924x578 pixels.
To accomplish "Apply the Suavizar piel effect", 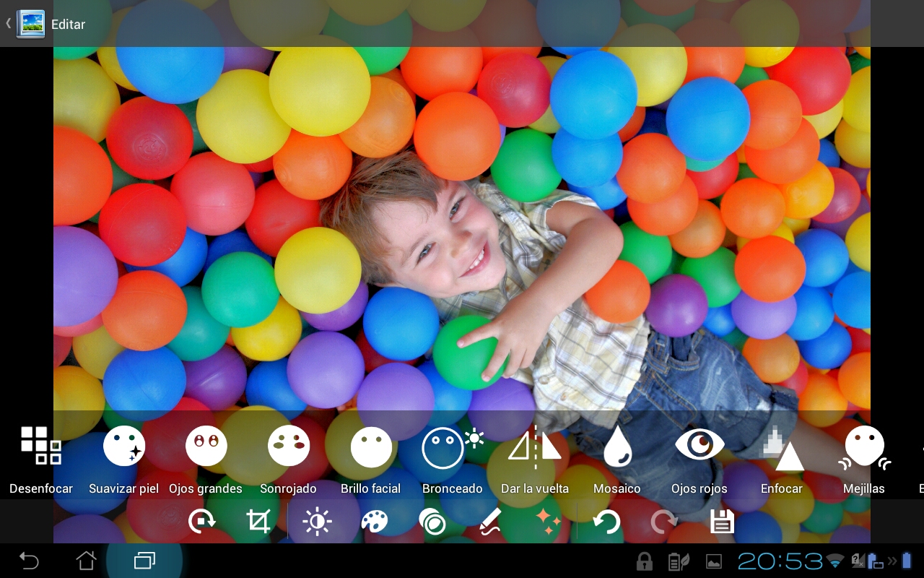I will (x=123, y=446).
